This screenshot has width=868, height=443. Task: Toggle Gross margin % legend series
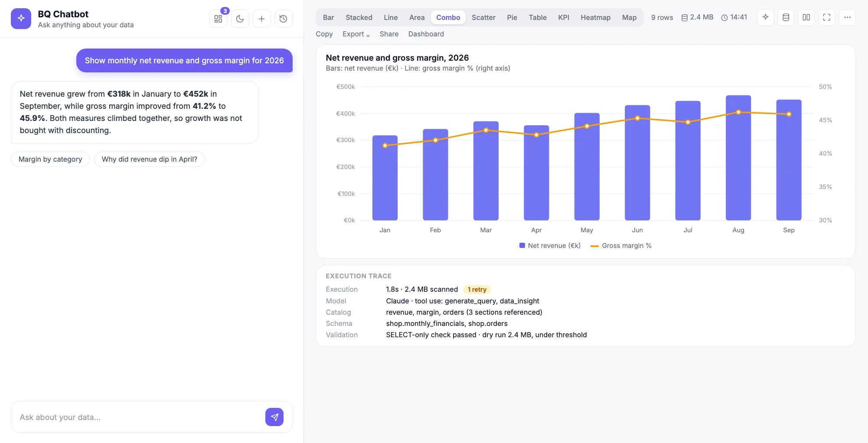[621, 245]
